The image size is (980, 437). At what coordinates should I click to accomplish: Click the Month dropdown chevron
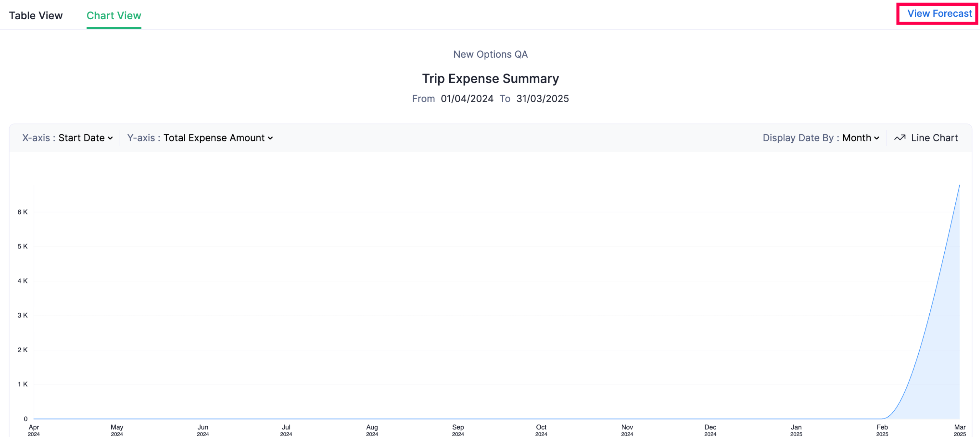point(877,138)
